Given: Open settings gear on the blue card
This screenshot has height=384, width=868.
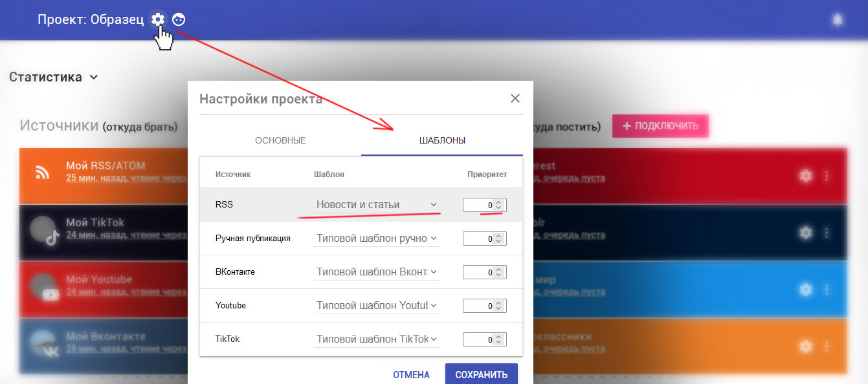Looking at the screenshot, I should 805,289.
